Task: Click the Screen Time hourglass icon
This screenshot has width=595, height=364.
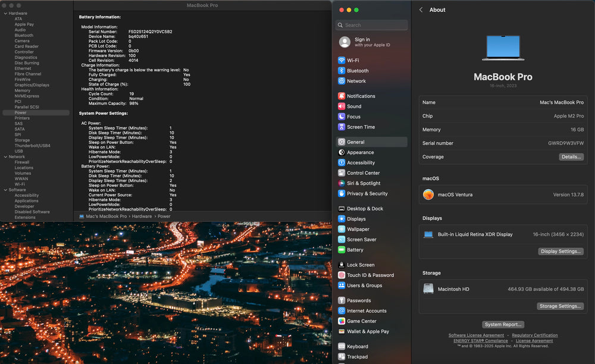Action: (x=342, y=127)
